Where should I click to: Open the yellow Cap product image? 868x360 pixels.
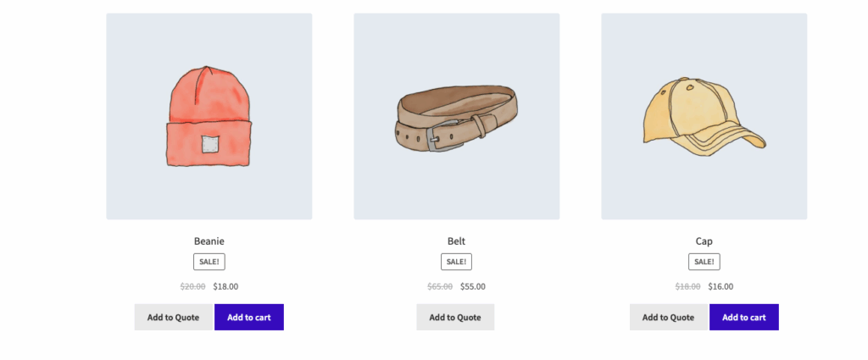point(704,116)
